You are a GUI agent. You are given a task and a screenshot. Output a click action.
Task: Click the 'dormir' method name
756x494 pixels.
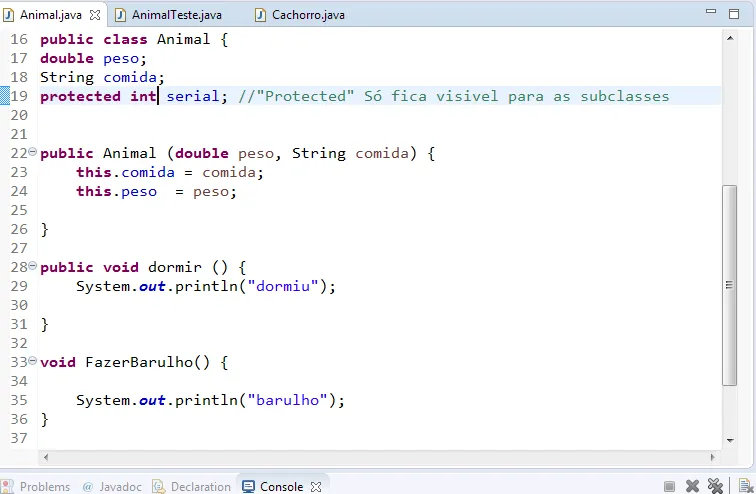point(175,267)
